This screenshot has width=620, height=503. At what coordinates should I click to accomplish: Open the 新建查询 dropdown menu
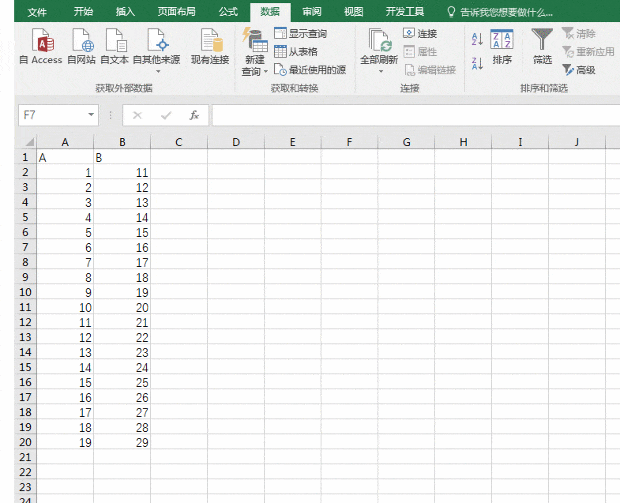pyautogui.click(x=254, y=71)
